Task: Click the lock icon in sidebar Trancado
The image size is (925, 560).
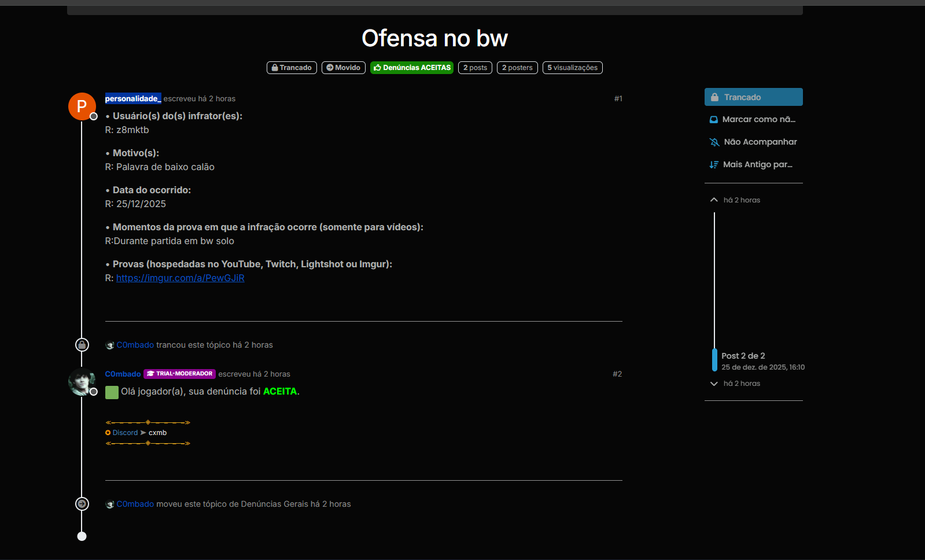Action: pos(714,97)
